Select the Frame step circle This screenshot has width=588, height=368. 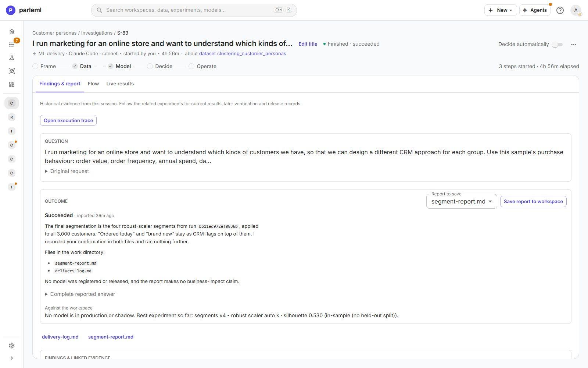tap(35, 66)
